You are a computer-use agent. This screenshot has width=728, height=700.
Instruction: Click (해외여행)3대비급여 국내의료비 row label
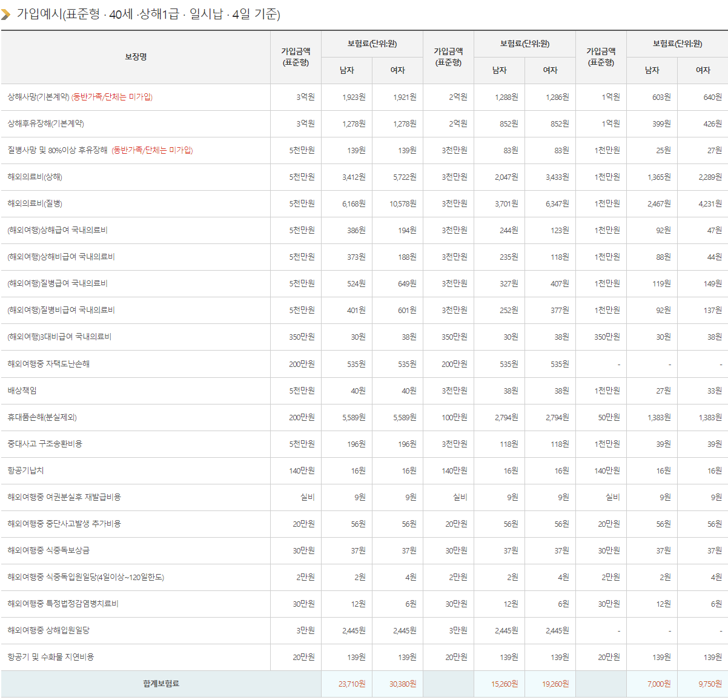click(59, 337)
